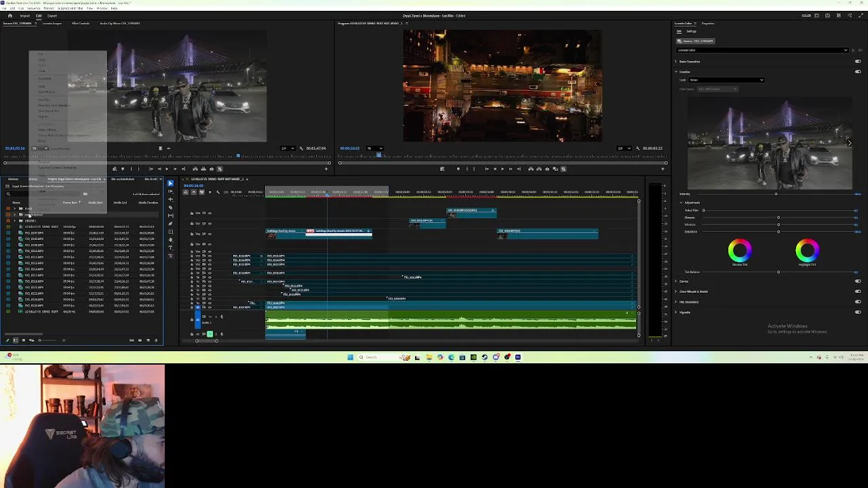The height and width of the screenshot is (488, 868).
Task: Expand the Vignette section
Action: click(676, 312)
